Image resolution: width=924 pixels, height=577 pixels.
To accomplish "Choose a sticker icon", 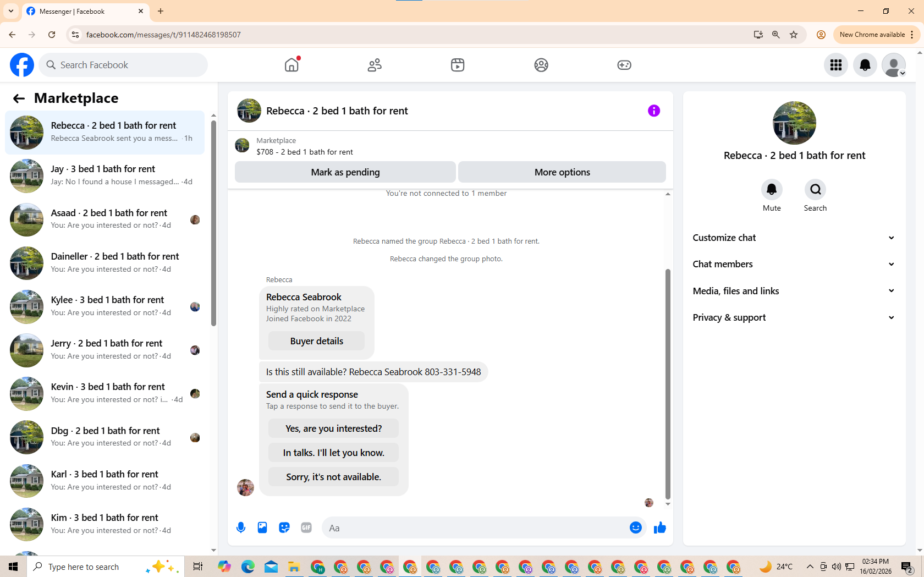I will (284, 528).
